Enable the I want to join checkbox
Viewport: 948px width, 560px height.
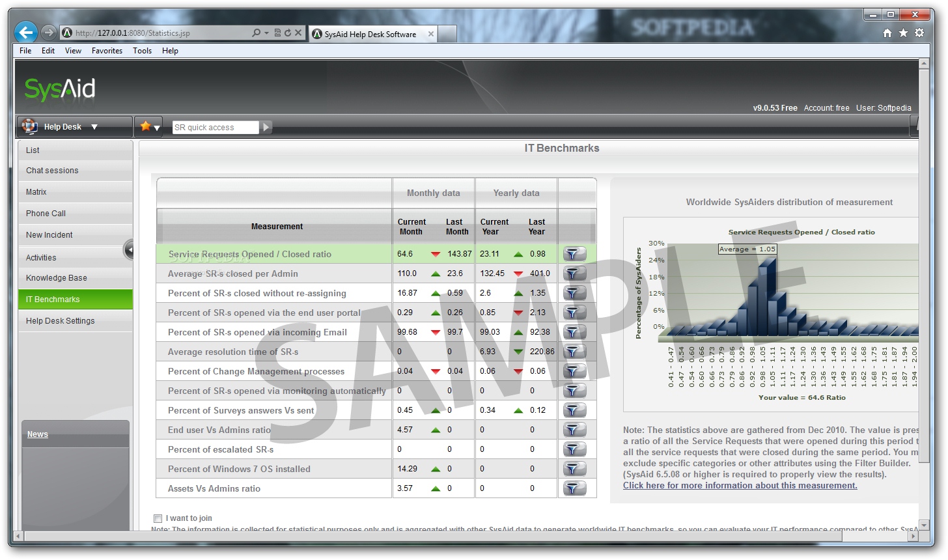click(158, 518)
